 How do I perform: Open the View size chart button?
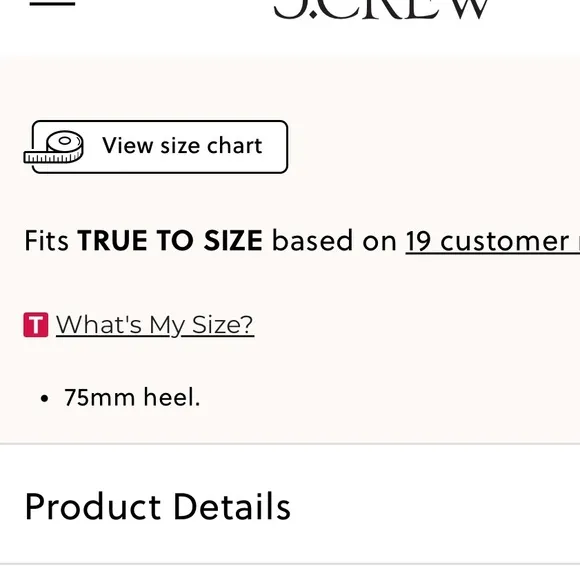pos(160,146)
